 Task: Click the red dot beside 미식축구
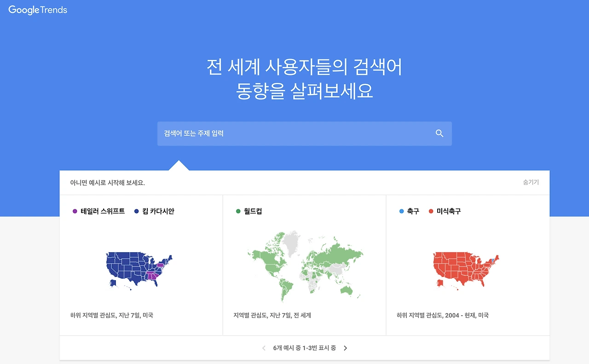point(431,211)
